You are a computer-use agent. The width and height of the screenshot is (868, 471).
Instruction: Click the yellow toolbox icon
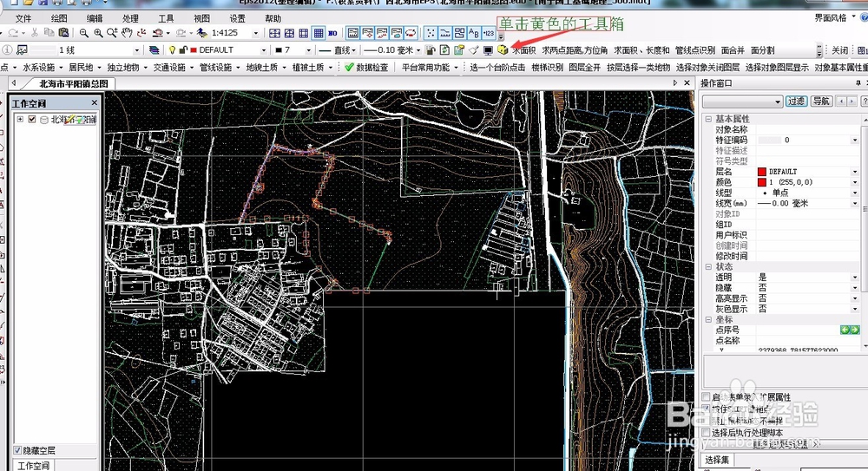coord(503,50)
